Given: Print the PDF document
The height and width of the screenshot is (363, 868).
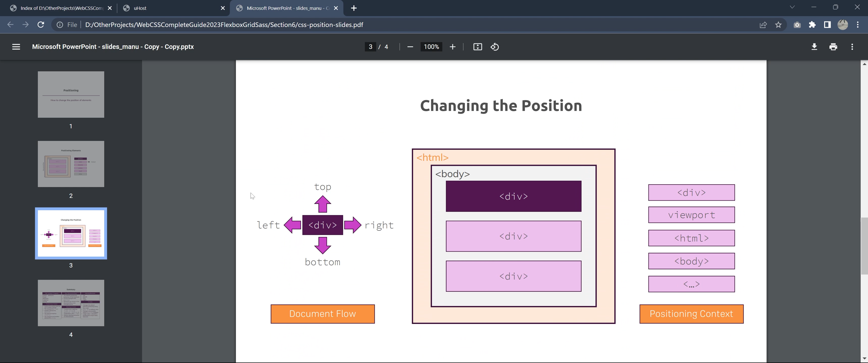Looking at the screenshot, I should 833,47.
